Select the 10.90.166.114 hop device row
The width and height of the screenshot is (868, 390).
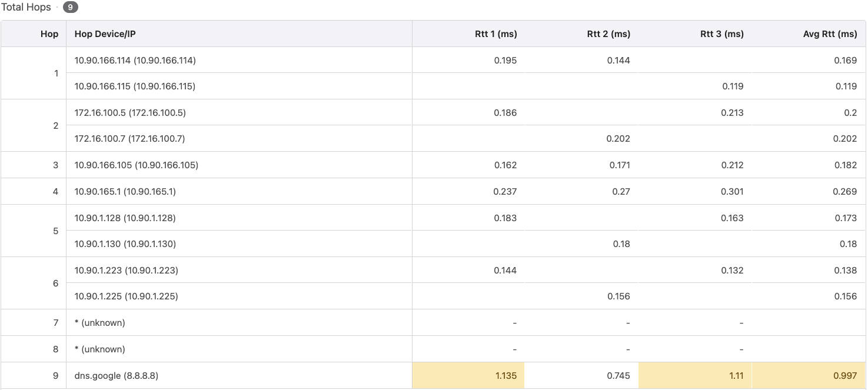[x=135, y=60]
